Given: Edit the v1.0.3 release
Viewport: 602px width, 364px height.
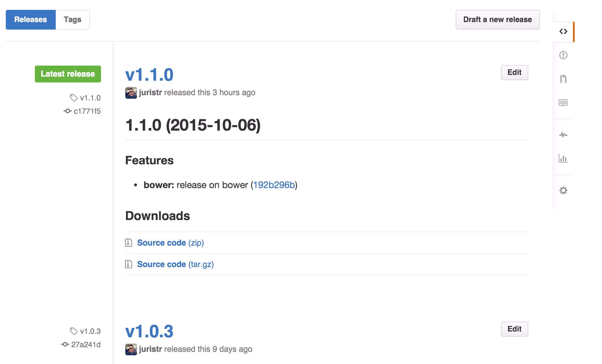Looking at the screenshot, I should [514, 329].
